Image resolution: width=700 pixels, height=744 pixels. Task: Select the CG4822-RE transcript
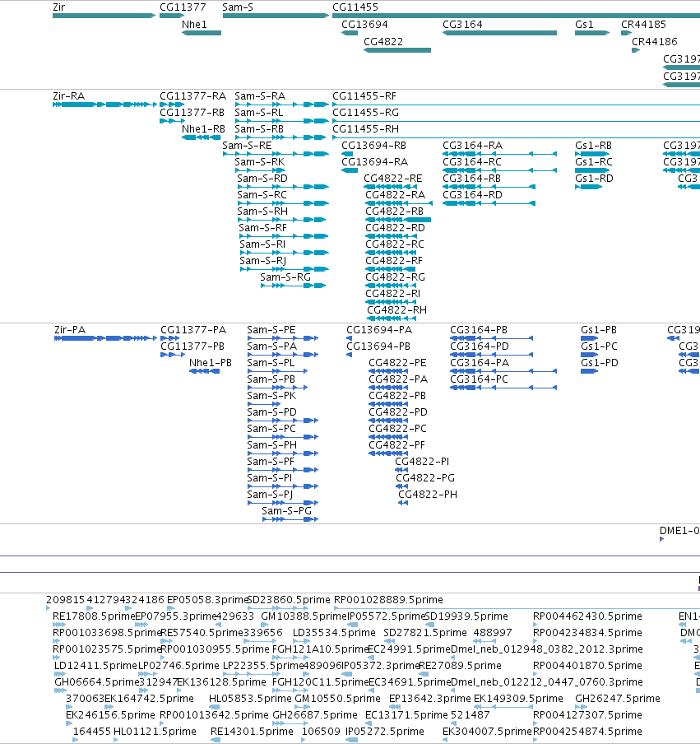(391, 187)
